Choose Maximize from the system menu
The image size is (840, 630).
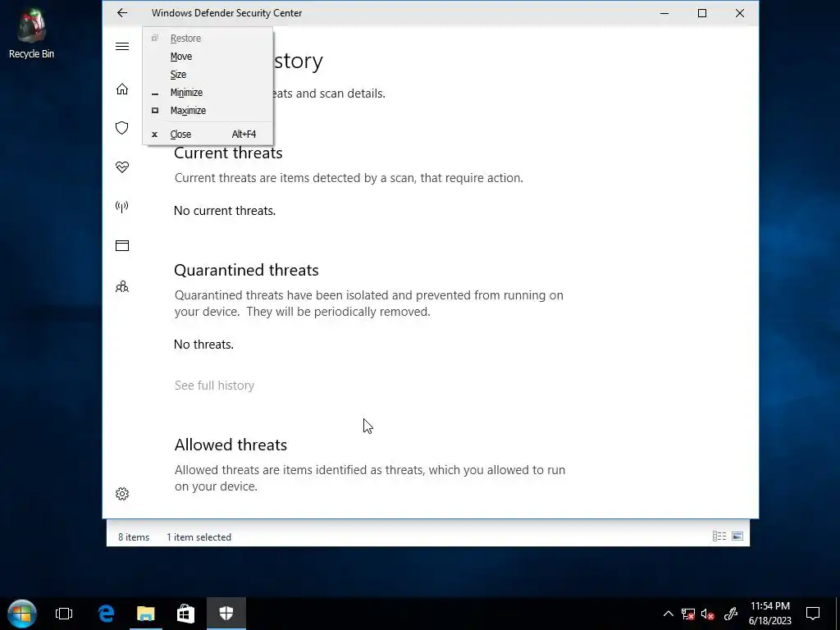tap(208, 111)
